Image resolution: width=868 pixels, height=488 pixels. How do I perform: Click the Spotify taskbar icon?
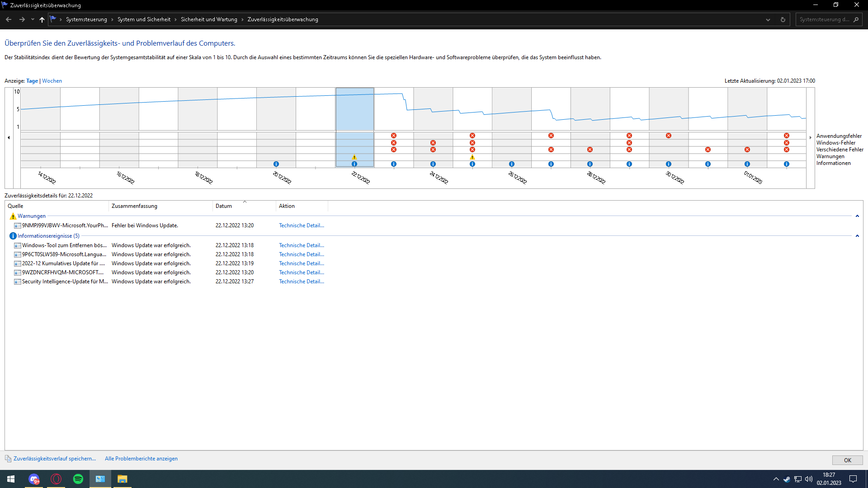[78, 479]
